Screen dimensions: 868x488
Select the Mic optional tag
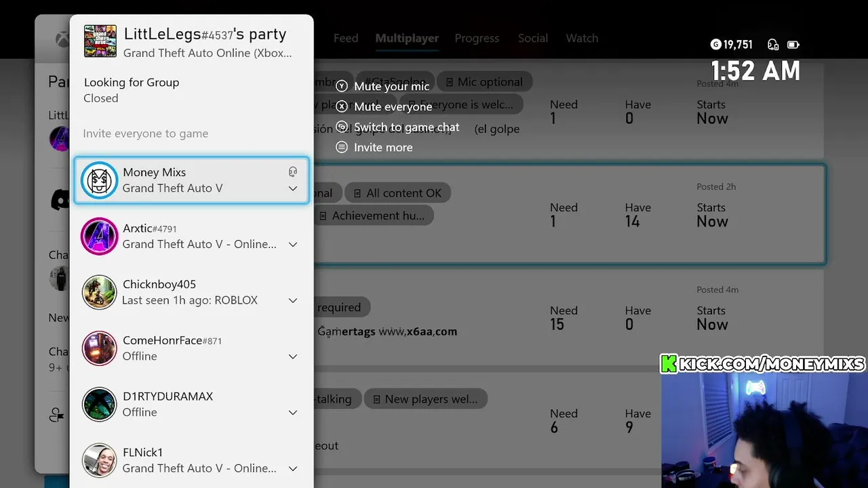click(x=484, y=82)
